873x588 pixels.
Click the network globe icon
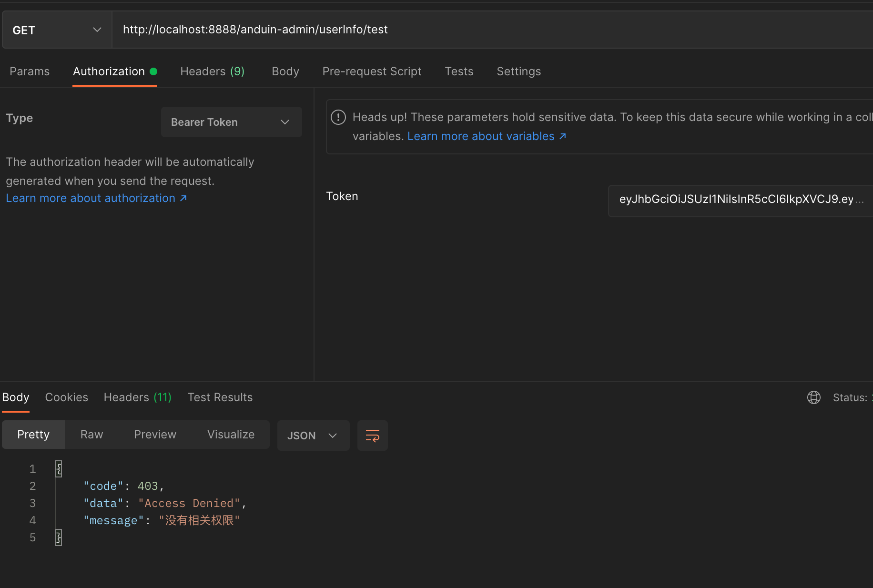click(x=814, y=397)
